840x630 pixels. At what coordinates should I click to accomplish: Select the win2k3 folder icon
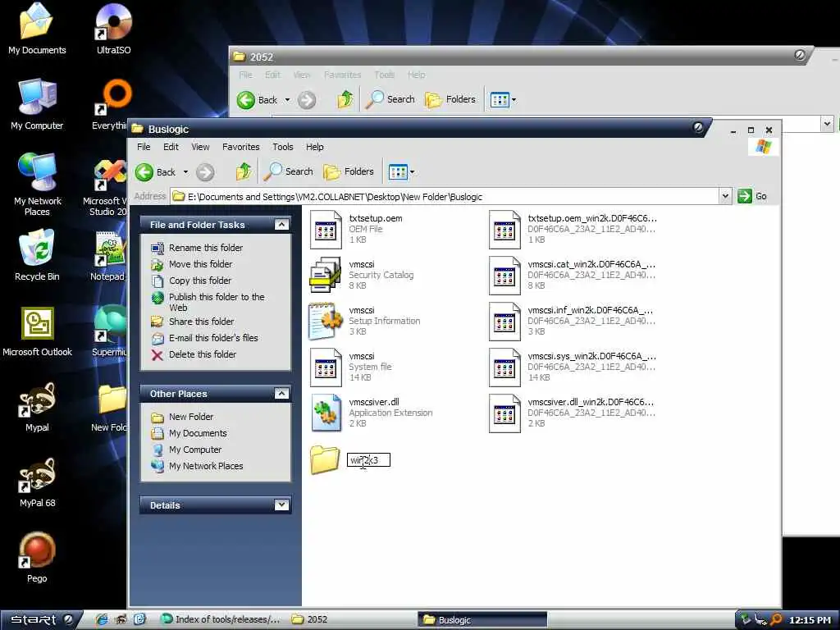tap(325, 459)
